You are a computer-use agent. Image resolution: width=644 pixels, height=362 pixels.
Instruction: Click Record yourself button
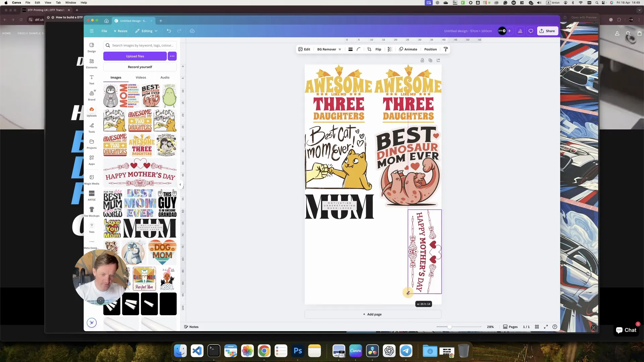[x=140, y=67]
